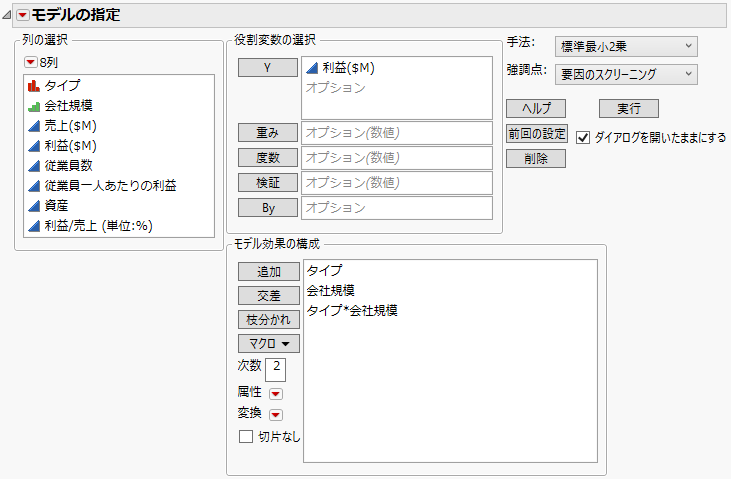Click the 交差 button

click(269, 295)
